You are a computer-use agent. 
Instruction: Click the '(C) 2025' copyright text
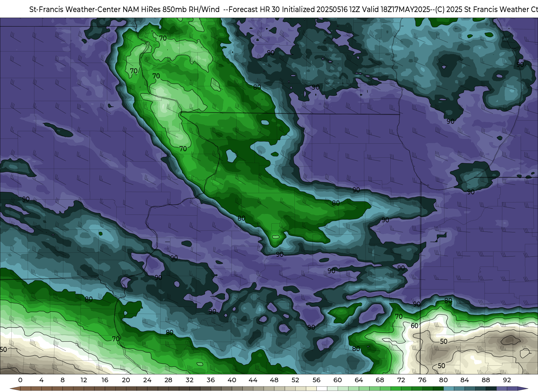449,10
